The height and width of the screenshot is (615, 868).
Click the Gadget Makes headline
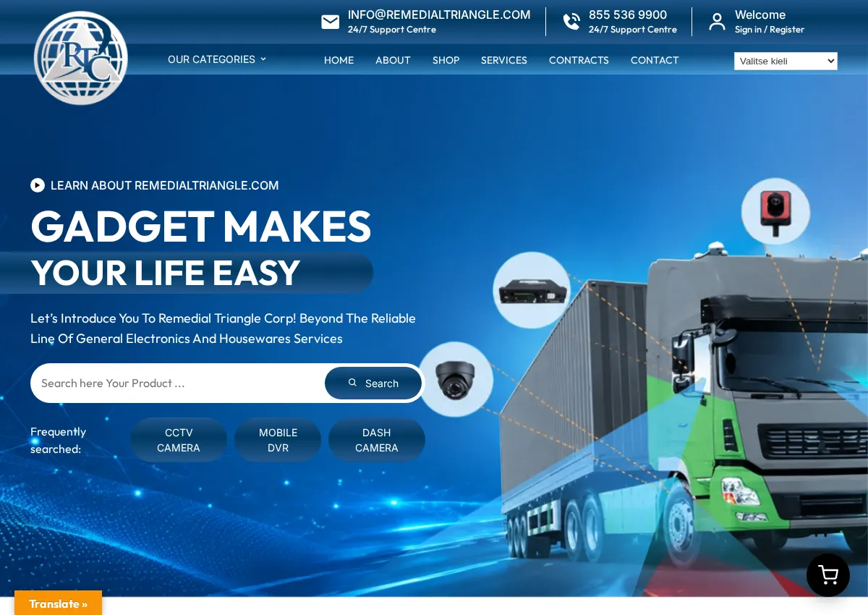coord(201,226)
